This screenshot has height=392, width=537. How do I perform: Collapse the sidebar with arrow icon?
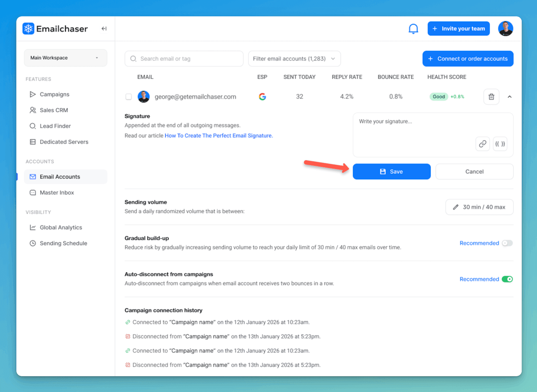pyautogui.click(x=104, y=29)
